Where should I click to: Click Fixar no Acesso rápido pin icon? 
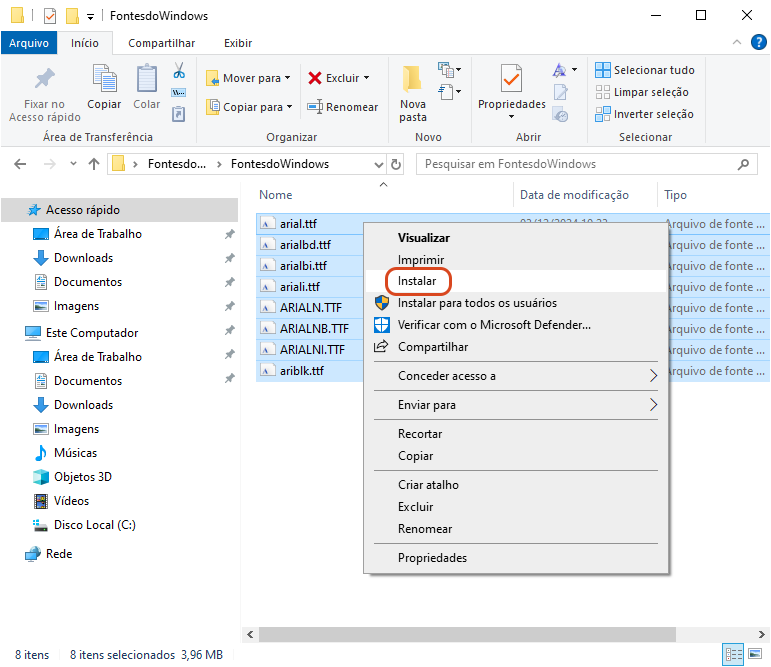[x=44, y=80]
